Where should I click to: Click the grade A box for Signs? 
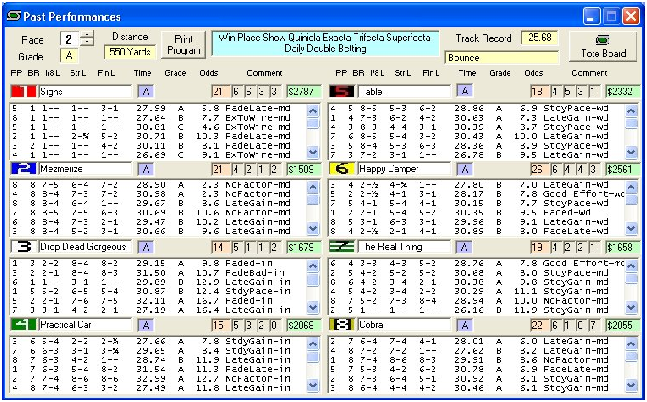[146, 91]
